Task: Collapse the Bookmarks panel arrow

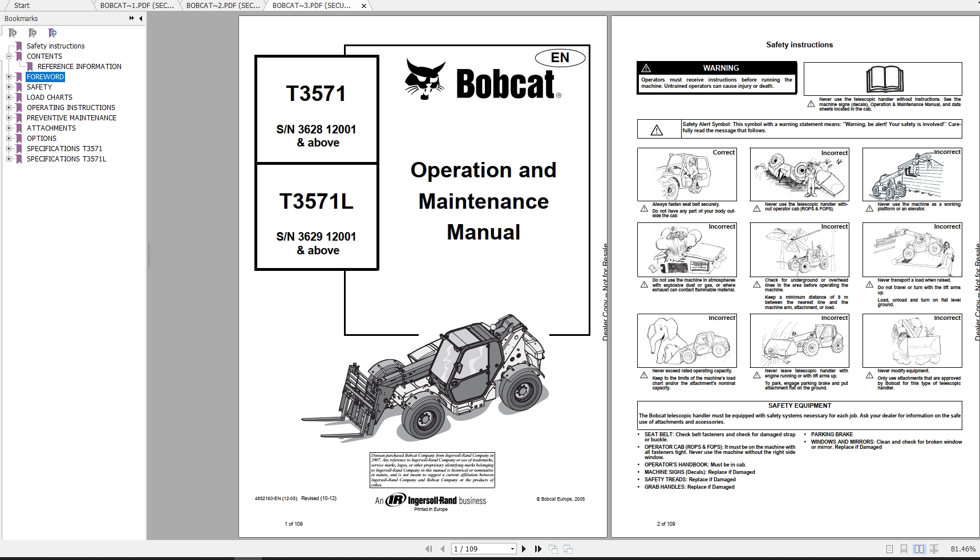Action: (x=140, y=18)
